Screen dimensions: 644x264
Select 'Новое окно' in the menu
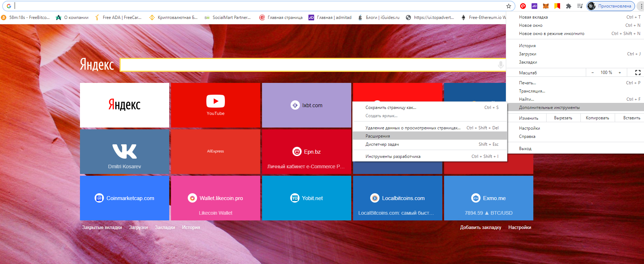point(575,25)
